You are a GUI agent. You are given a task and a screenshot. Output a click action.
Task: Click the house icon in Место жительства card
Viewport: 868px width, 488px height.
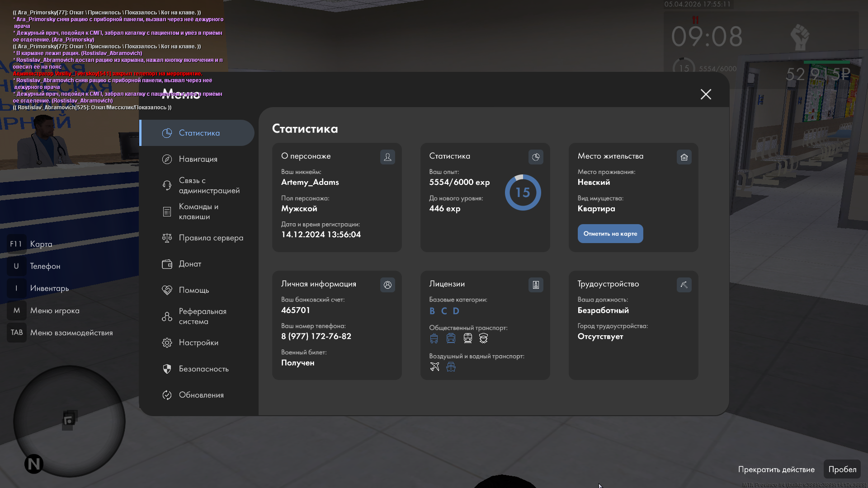coord(684,157)
